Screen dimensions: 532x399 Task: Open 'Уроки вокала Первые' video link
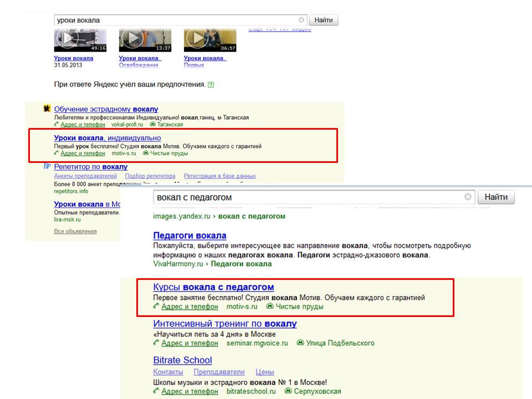click(204, 62)
